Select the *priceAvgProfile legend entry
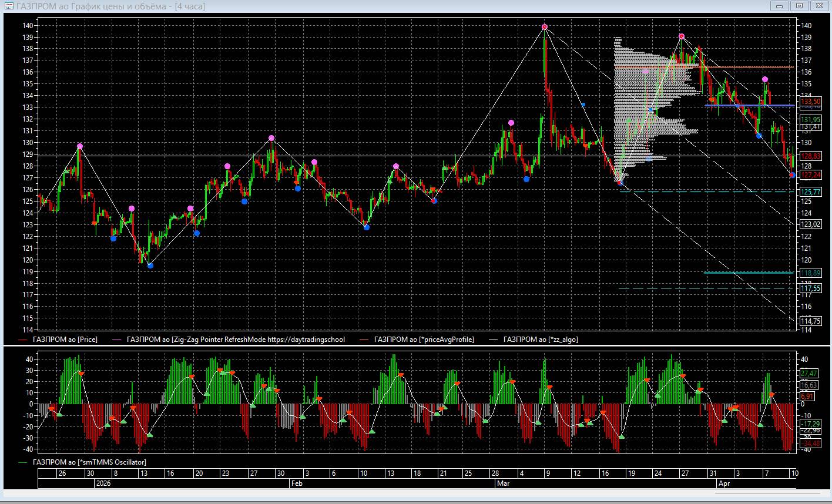 click(x=423, y=340)
